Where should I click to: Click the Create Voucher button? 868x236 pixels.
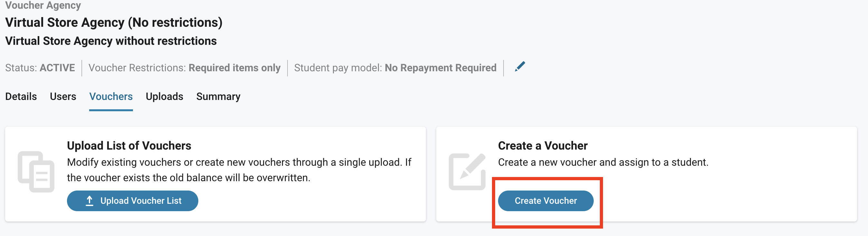[x=545, y=201]
